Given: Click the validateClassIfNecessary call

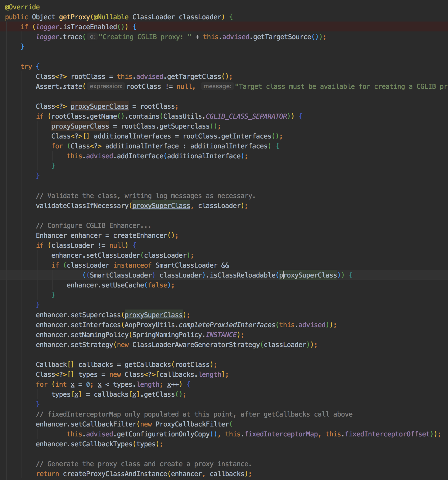Looking at the screenshot, I should (82, 206).
